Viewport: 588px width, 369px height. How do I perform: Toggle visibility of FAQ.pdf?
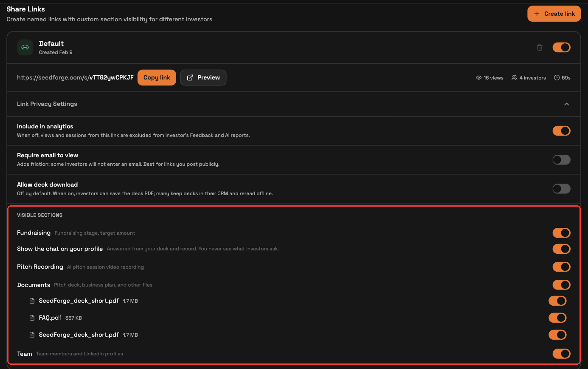(x=557, y=318)
